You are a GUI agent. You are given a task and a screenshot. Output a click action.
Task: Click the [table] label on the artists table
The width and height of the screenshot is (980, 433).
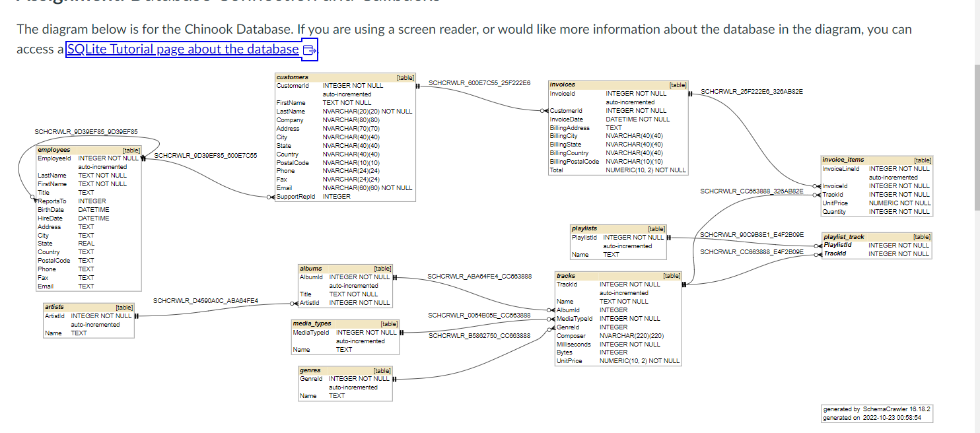(124, 307)
